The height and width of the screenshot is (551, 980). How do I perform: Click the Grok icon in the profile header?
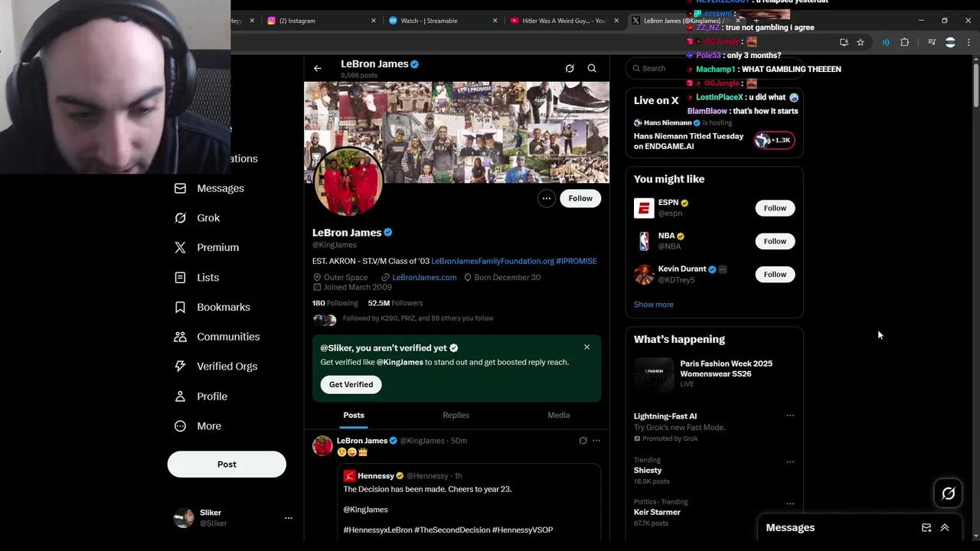(x=570, y=68)
